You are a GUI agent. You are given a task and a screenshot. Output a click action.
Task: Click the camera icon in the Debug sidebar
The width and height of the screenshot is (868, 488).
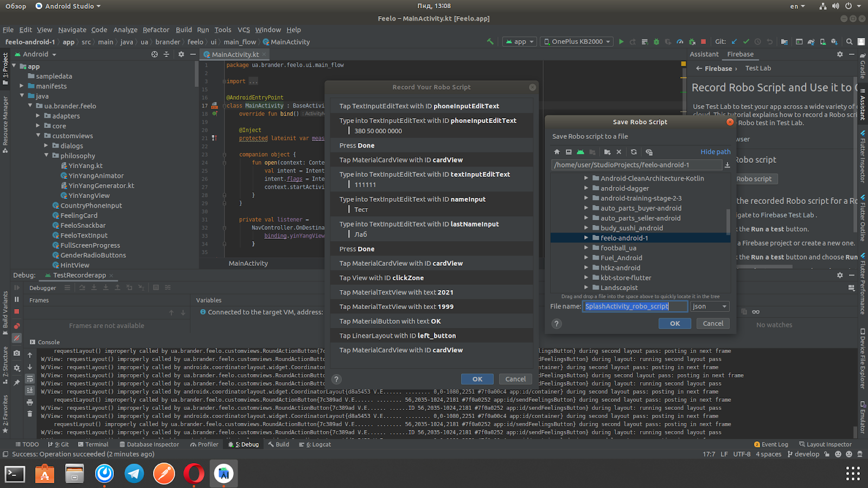[x=17, y=353]
